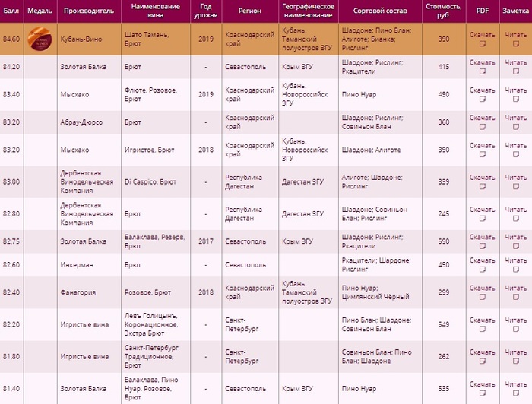532x404 pixels.
Task: Select region cell Республика Дагестан for Di Caspico
Action: point(244,182)
